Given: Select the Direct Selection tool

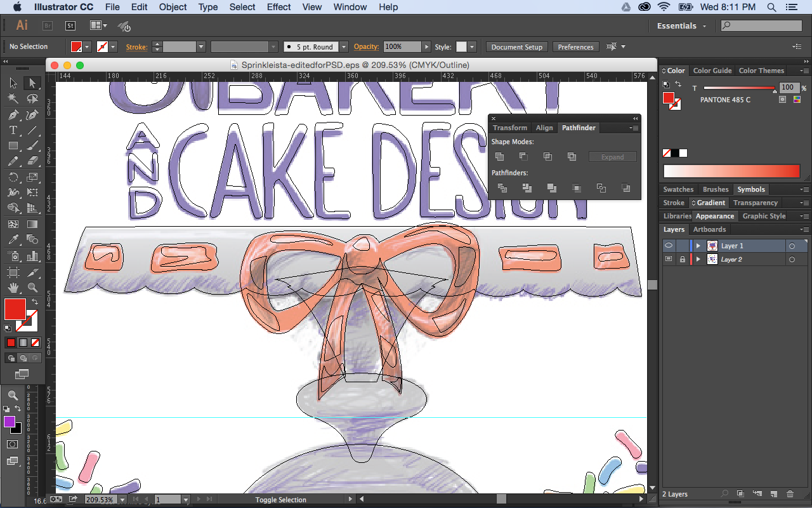Looking at the screenshot, I should tap(32, 83).
